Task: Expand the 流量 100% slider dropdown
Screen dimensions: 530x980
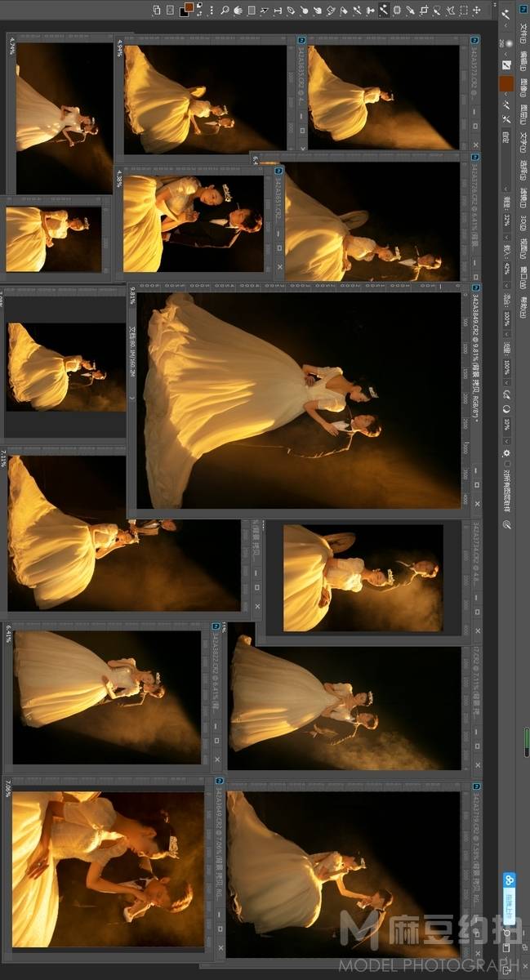Action: click(506, 382)
